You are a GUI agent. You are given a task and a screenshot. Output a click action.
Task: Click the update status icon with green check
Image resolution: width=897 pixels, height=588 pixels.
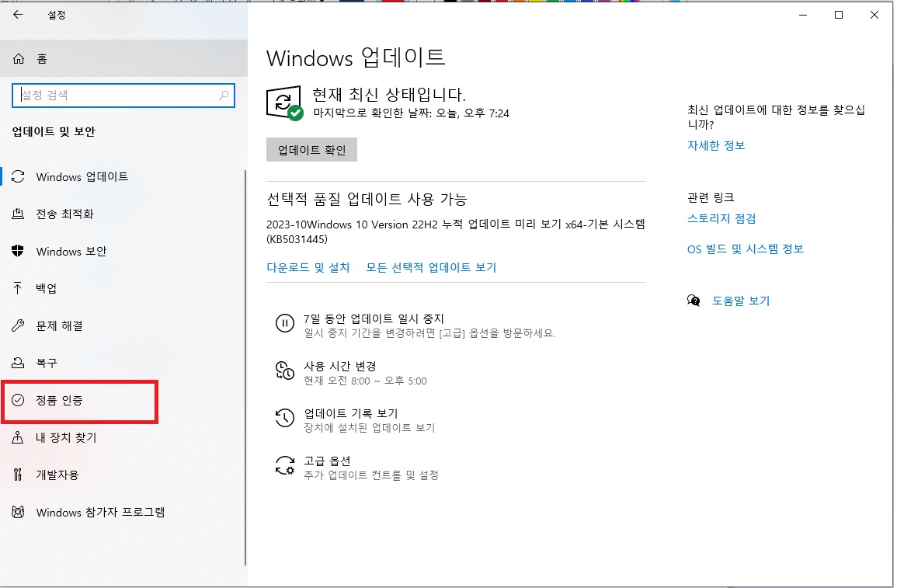tap(284, 103)
